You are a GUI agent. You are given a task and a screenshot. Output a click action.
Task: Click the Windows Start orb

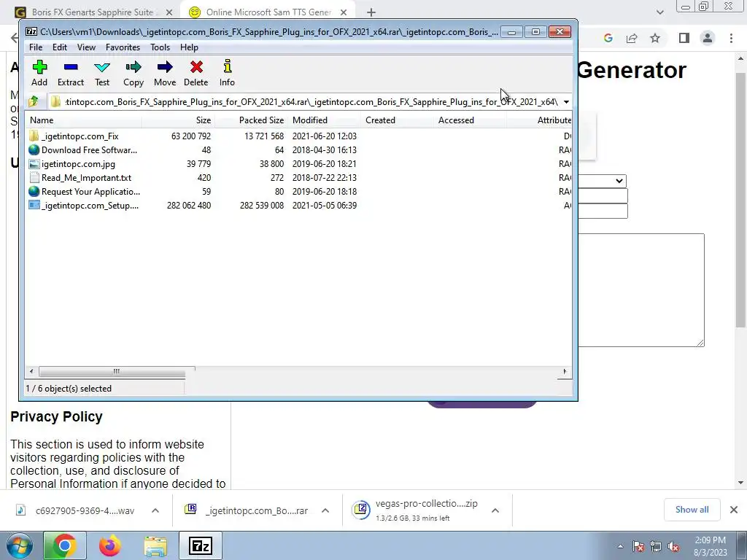point(20,546)
